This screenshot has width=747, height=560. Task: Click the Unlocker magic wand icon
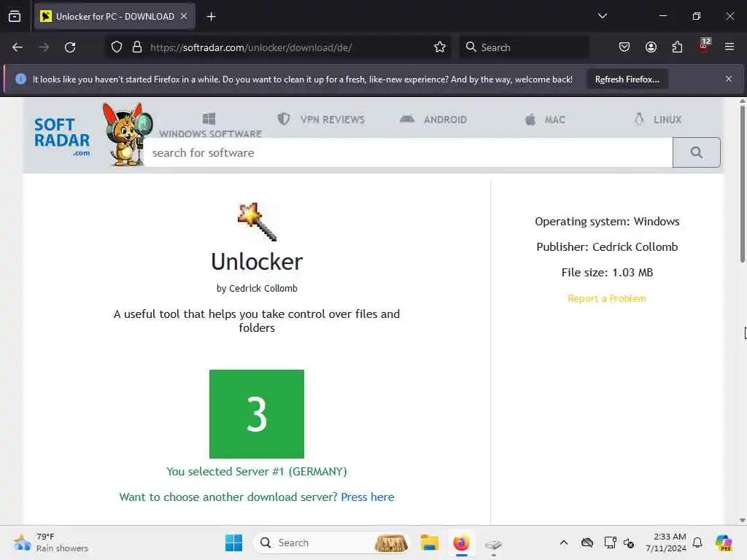[257, 222]
